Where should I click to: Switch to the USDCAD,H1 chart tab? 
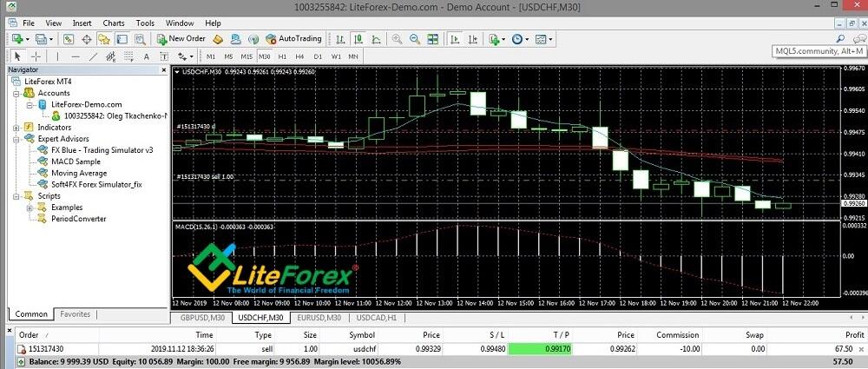(377, 318)
